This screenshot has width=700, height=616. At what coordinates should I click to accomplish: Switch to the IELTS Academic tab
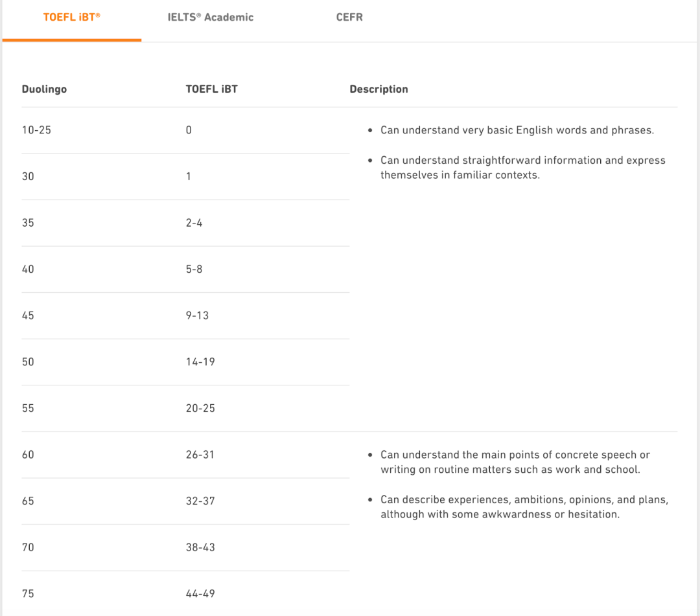pyautogui.click(x=211, y=17)
